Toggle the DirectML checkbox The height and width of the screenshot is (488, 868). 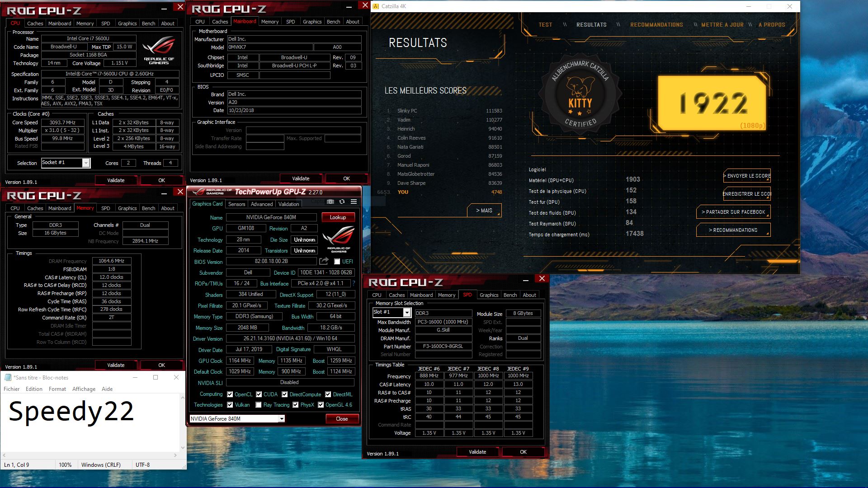coord(328,394)
